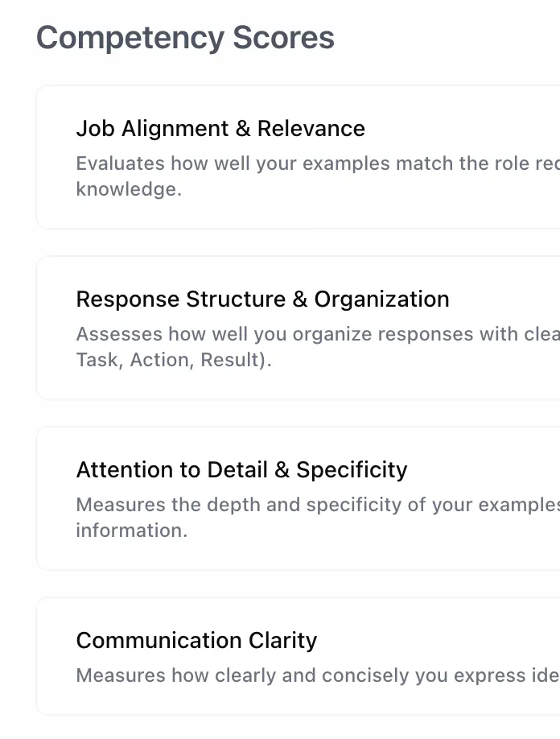Click the Competency Scores heading

[185, 39]
